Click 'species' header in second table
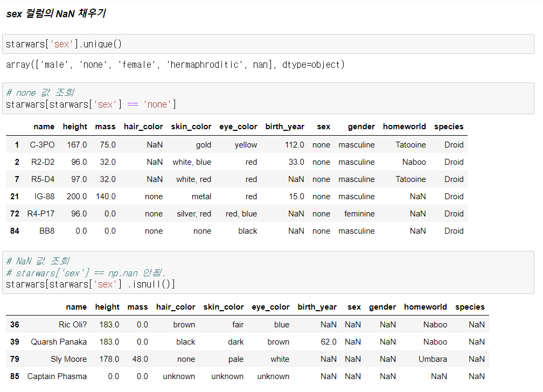Viewport: 543px width, 392px height. coord(470,307)
